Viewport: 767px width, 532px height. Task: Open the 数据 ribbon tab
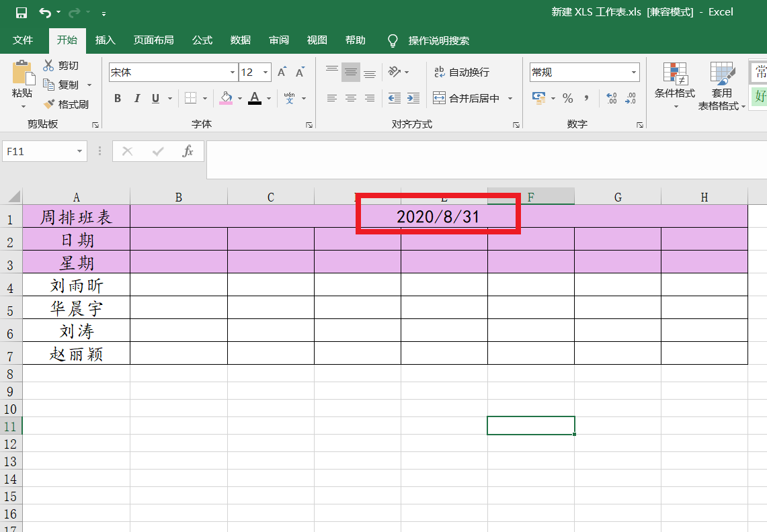pyautogui.click(x=240, y=40)
